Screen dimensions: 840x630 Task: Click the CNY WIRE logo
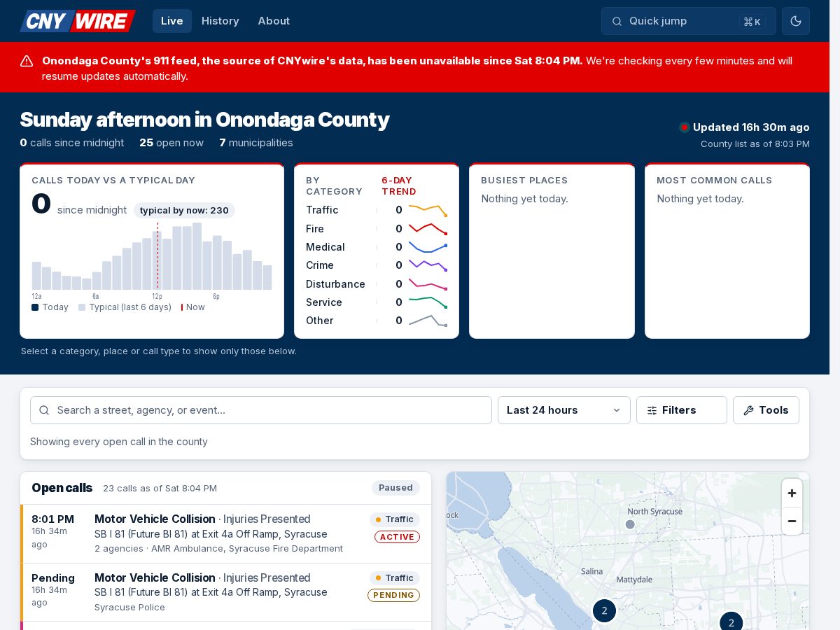(x=78, y=21)
